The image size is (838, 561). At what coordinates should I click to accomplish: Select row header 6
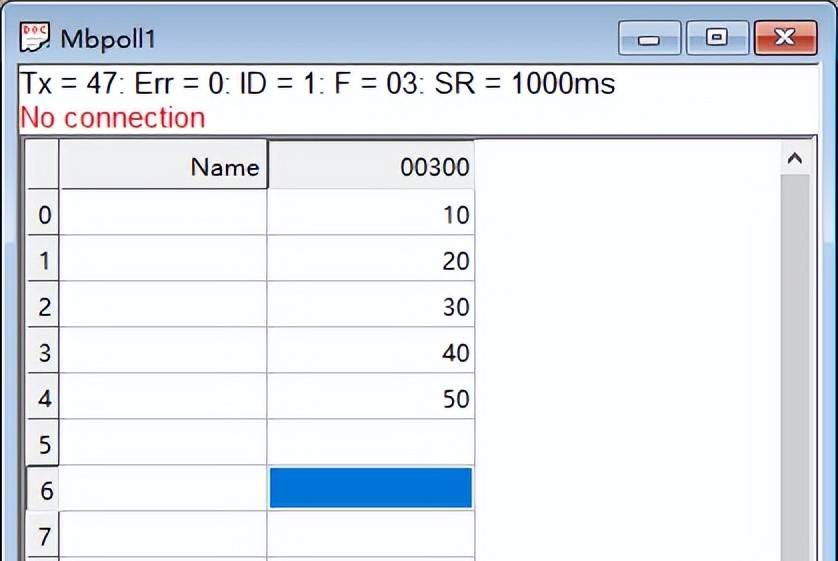pyautogui.click(x=43, y=491)
